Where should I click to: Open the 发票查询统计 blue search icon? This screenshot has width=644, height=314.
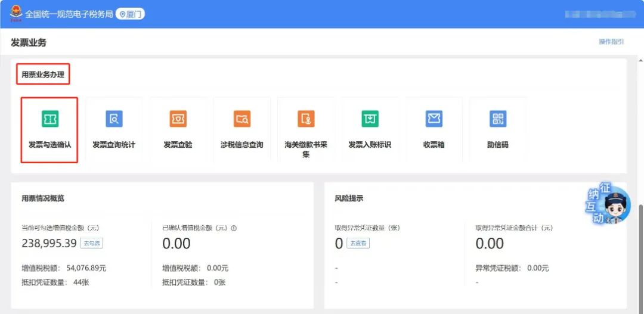(x=114, y=119)
